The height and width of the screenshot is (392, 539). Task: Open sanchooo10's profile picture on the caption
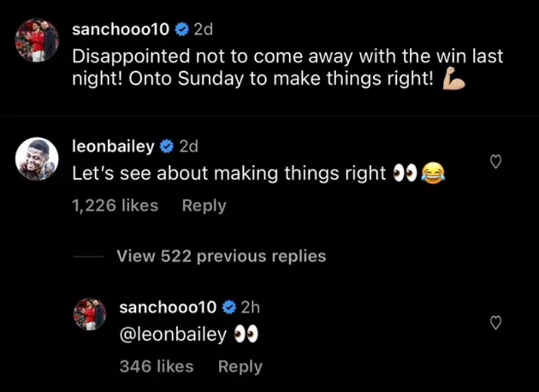tap(37, 44)
